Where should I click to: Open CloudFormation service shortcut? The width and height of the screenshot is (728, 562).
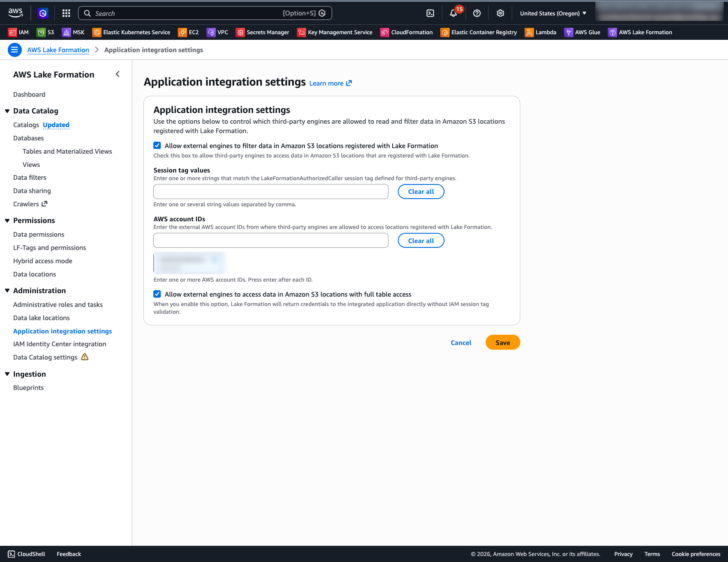click(406, 32)
